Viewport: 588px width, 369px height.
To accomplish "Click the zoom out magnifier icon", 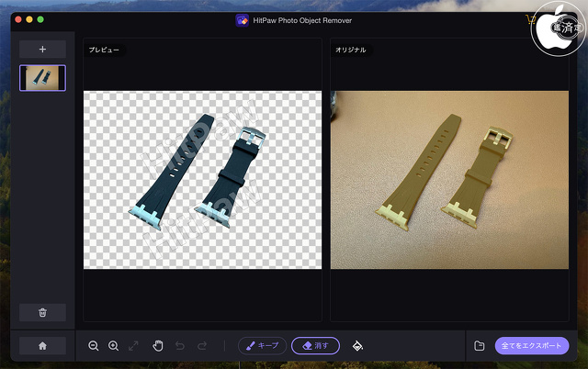I will coord(94,346).
